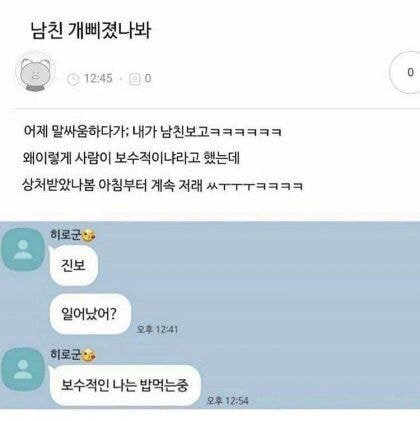This screenshot has width=420, height=421.
Task: Click the clock icon beside 12:45
Action: [73, 79]
